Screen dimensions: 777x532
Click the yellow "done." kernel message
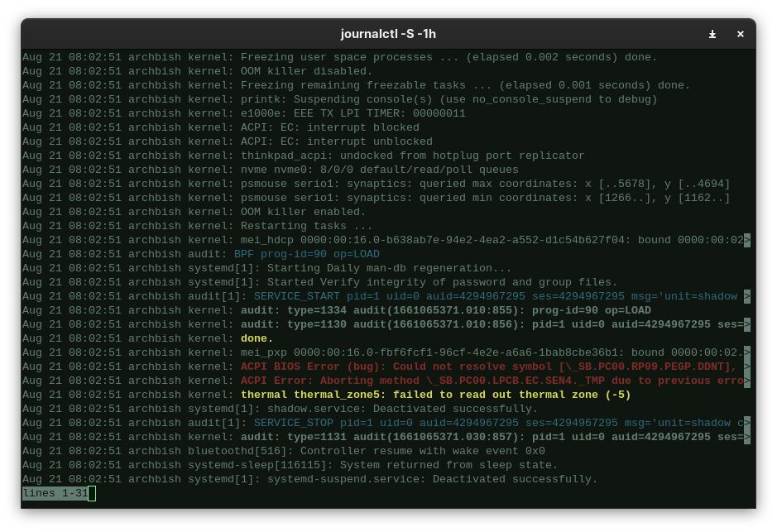[x=257, y=338]
